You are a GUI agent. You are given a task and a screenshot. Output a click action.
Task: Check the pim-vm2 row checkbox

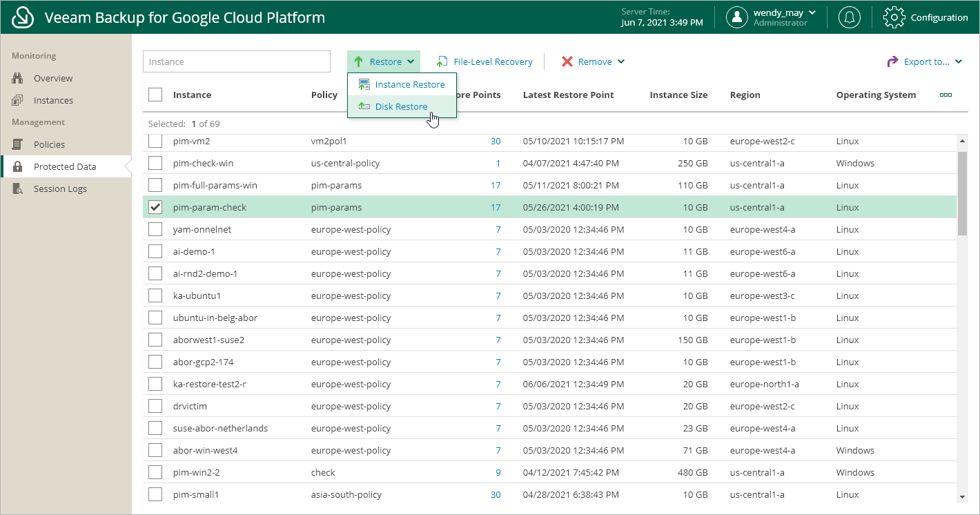click(155, 141)
